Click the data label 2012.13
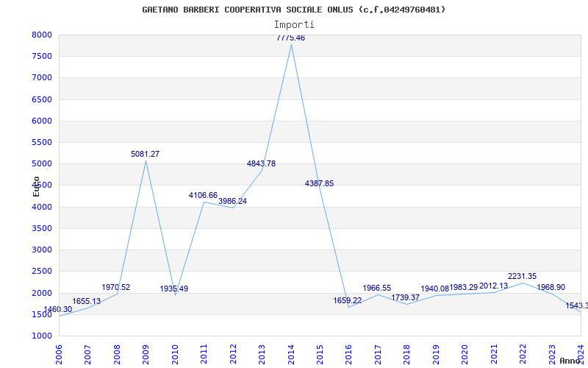Screen dimensions: 588x368 493,286
